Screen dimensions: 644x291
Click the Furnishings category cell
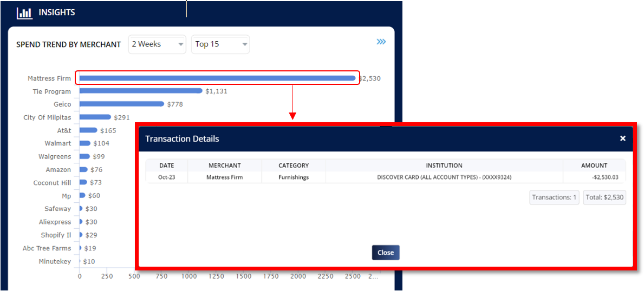click(x=294, y=177)
